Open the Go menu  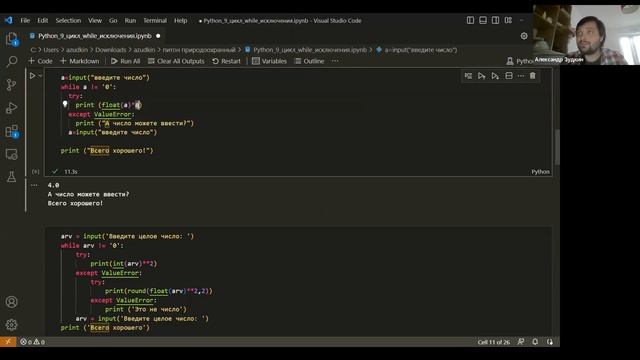(x=113, y=20)
